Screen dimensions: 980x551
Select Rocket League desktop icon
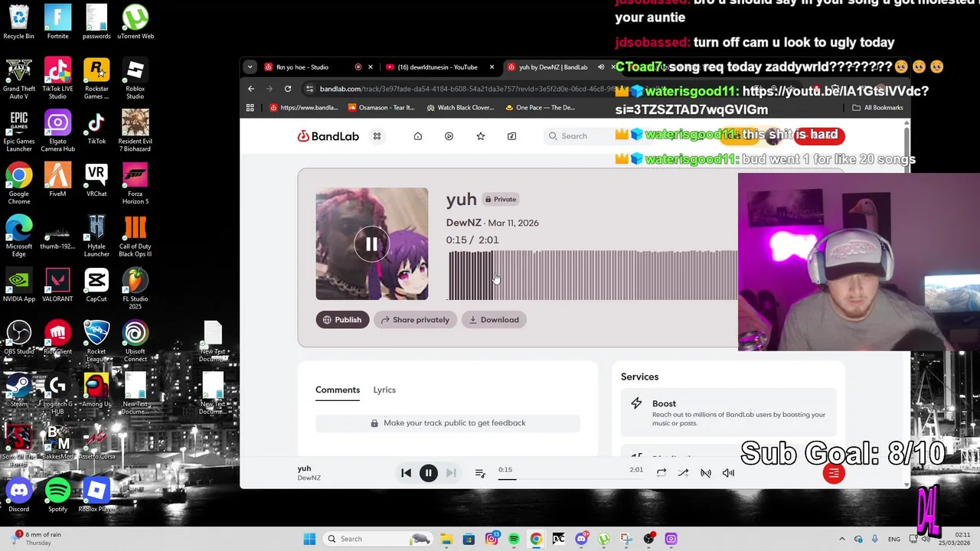[96, 341]
